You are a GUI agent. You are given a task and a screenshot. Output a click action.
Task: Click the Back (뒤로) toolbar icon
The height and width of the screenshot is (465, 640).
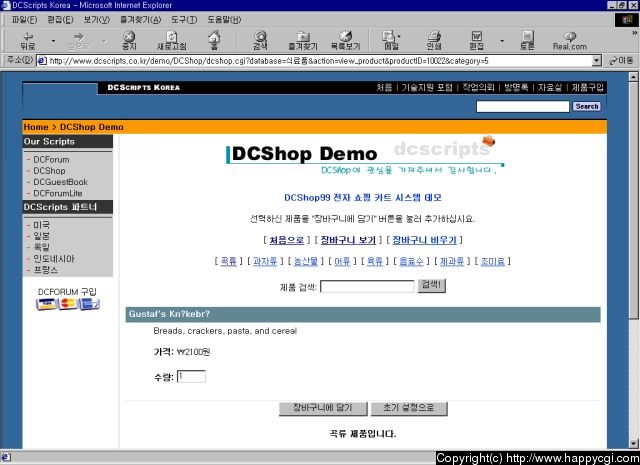pyautogui.click(x=28, y=40)
